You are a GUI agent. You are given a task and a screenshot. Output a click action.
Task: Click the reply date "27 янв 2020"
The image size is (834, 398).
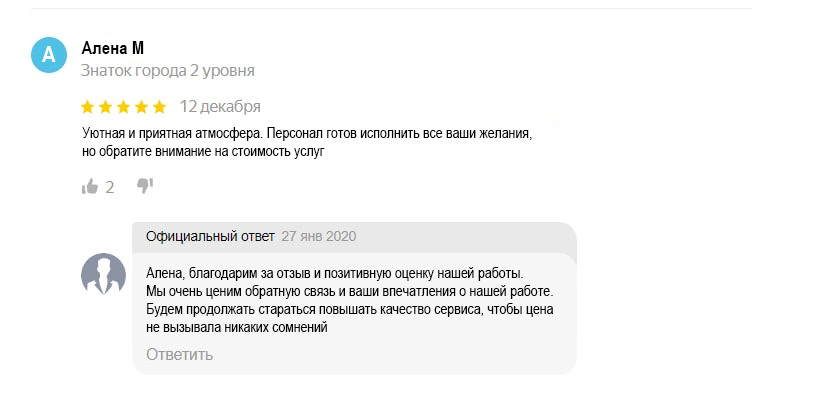tap(319, 236)
